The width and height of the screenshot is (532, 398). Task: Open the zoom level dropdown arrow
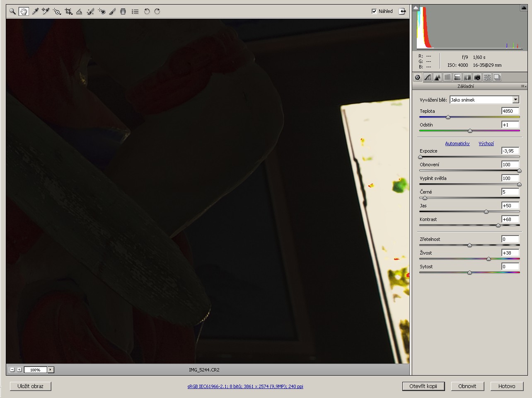51,370
